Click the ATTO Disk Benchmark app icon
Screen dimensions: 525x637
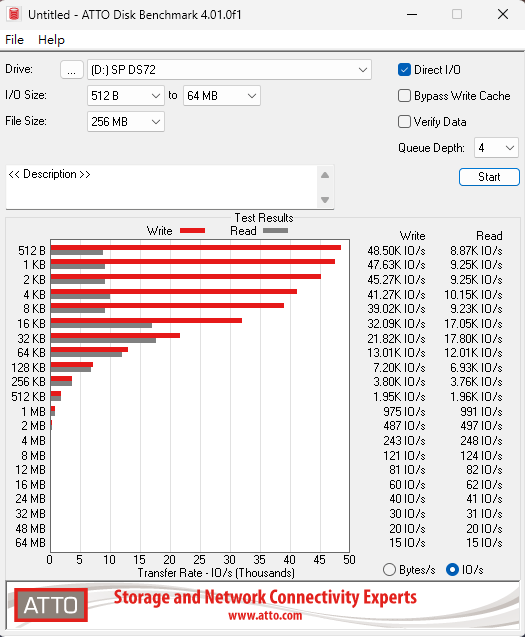pos(14,14)
